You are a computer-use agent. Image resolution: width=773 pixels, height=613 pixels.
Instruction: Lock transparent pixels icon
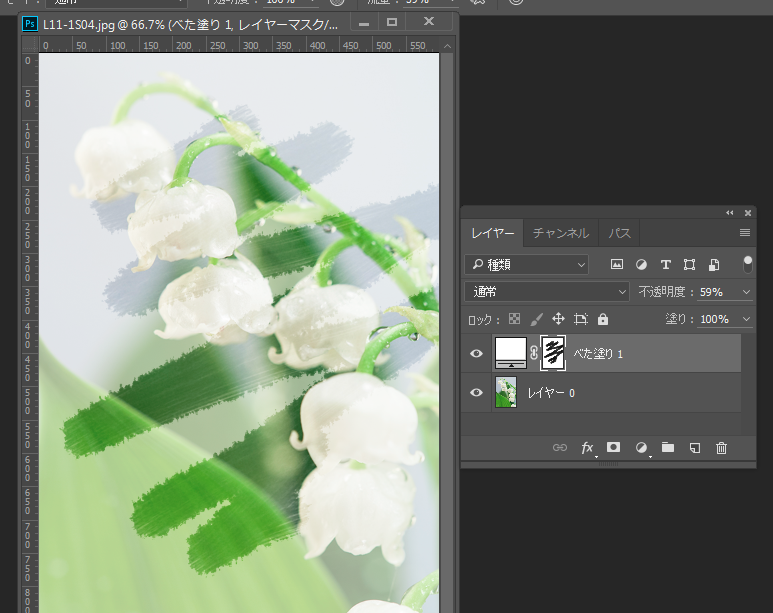(x=514, y=319)
